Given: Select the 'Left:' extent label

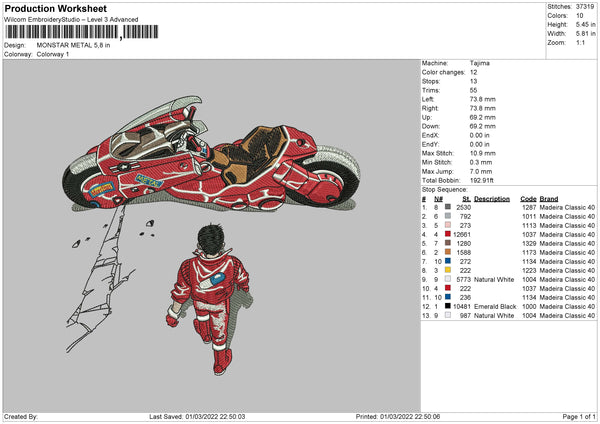Looking at the screenshot, I should [428, 99].
